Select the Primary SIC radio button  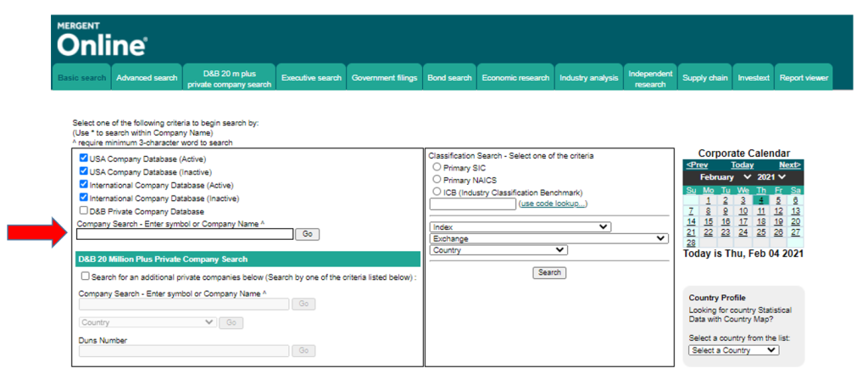pos(437,167)
